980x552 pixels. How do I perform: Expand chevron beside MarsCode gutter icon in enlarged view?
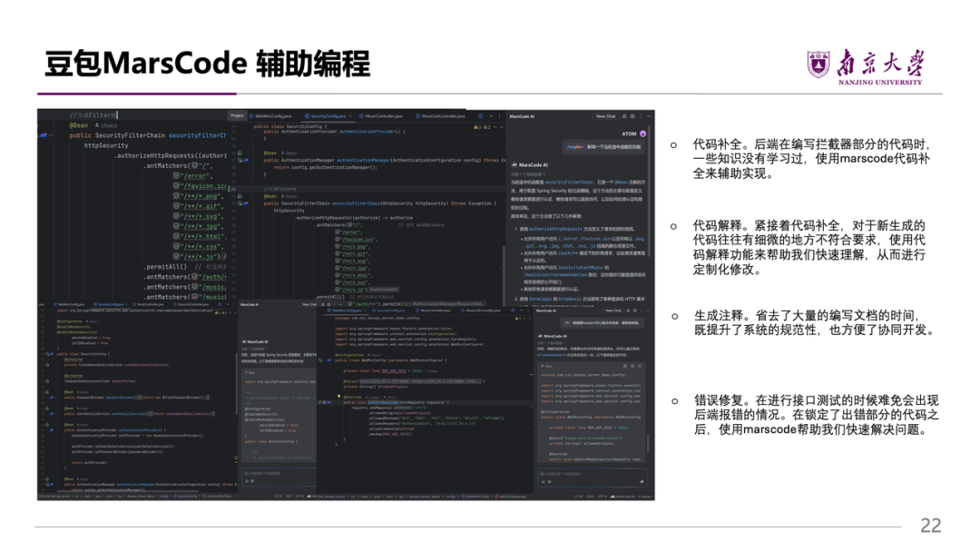point(51,135)
